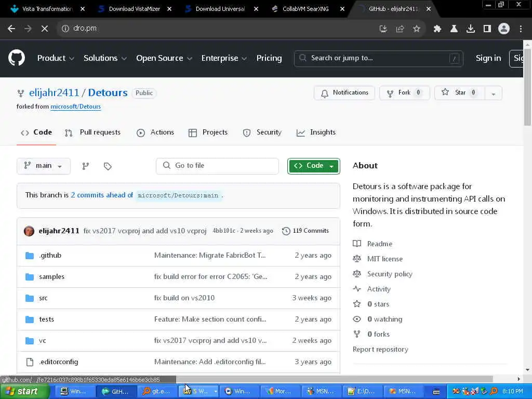
Task: Open the src folder
Action: tap(43, 298)
